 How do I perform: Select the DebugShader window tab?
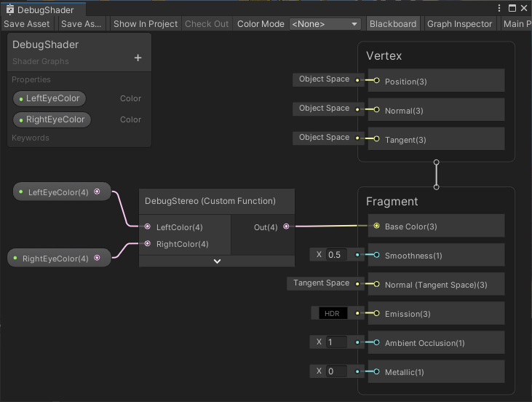[45, 10]
